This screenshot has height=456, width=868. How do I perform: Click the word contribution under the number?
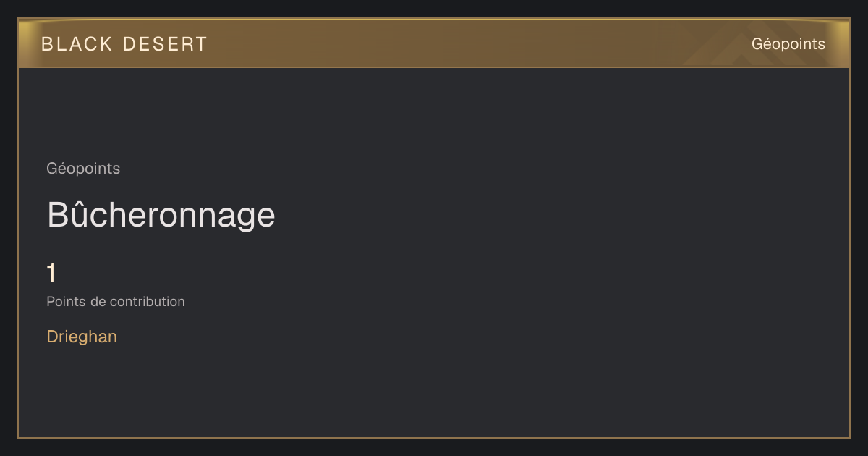tap(148, 302)
